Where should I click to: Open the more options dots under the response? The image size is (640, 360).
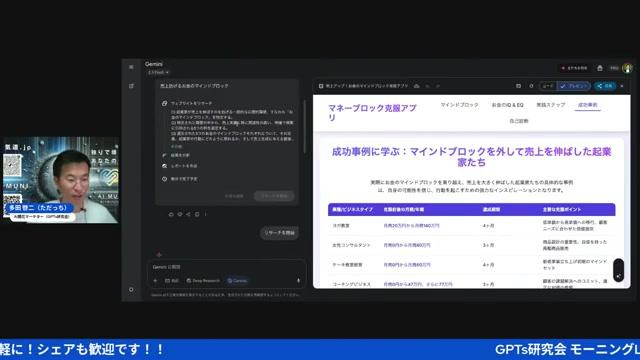tap(205, 214)
